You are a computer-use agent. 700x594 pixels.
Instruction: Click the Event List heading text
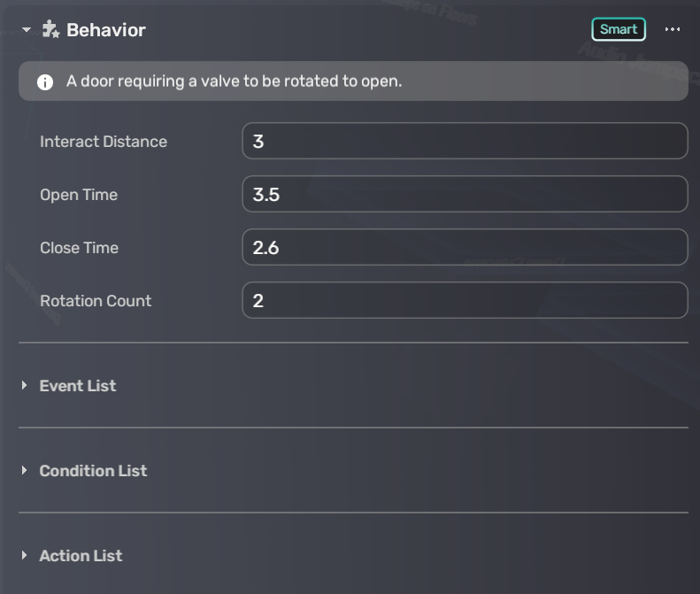click(78, 386)
